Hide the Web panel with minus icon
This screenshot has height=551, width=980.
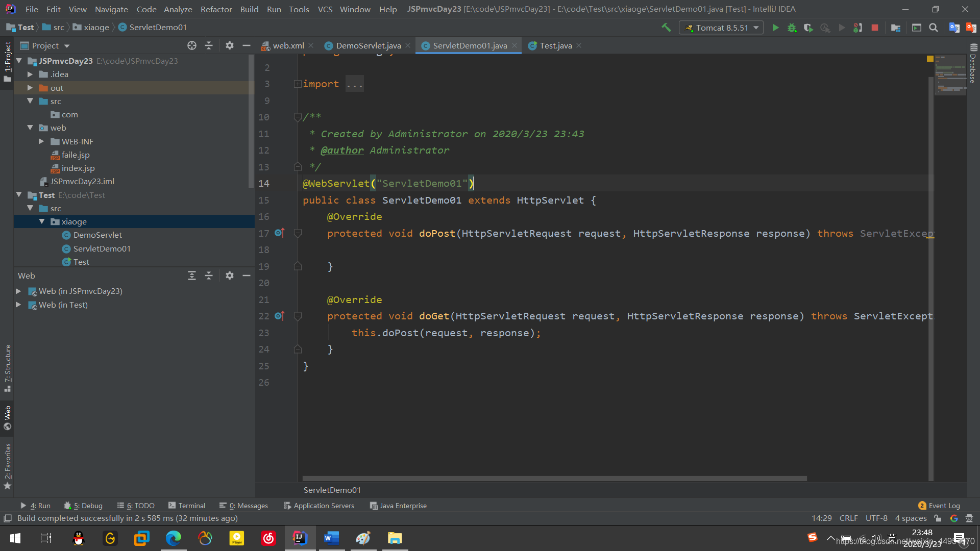tap(247, 275)
